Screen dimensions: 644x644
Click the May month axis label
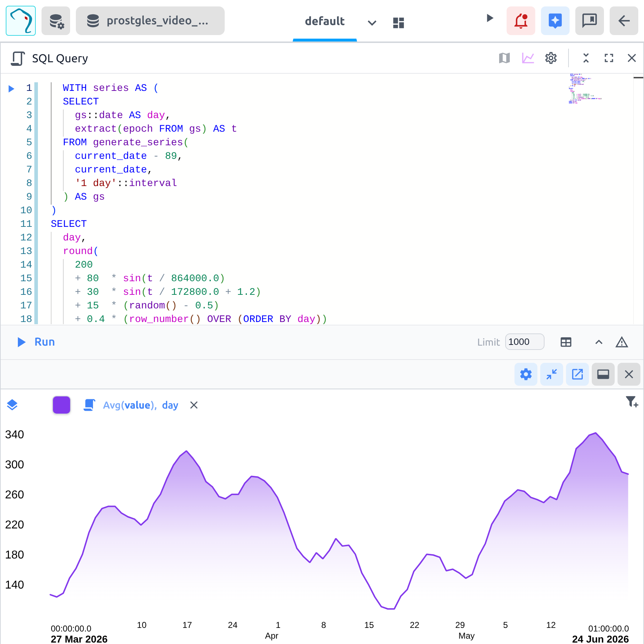click(x=467, y=636)
